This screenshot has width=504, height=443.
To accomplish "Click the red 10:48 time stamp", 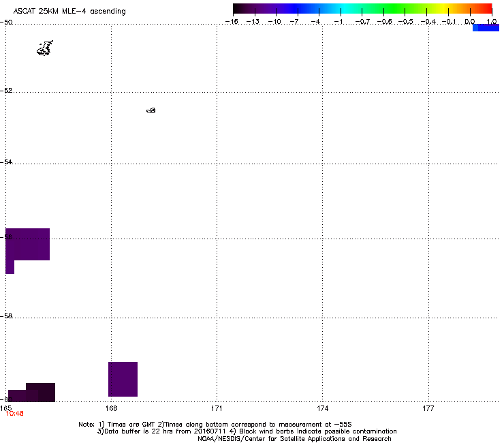I will [15, 414].
